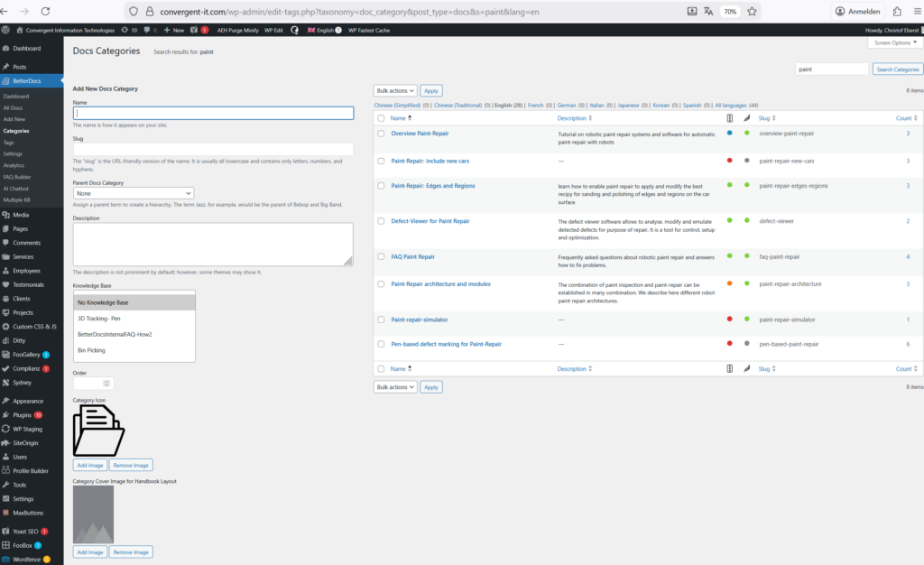924x565 pixels.
Task: Click into the Slug text field
Action: 212,149
